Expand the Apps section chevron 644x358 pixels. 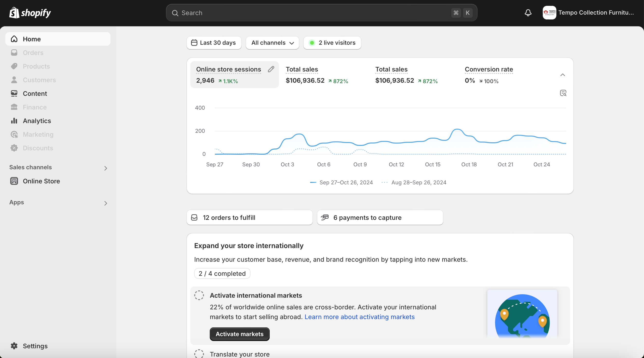105,203
